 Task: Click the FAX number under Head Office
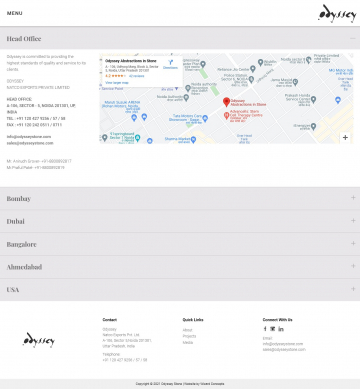[x=34, y=125]
